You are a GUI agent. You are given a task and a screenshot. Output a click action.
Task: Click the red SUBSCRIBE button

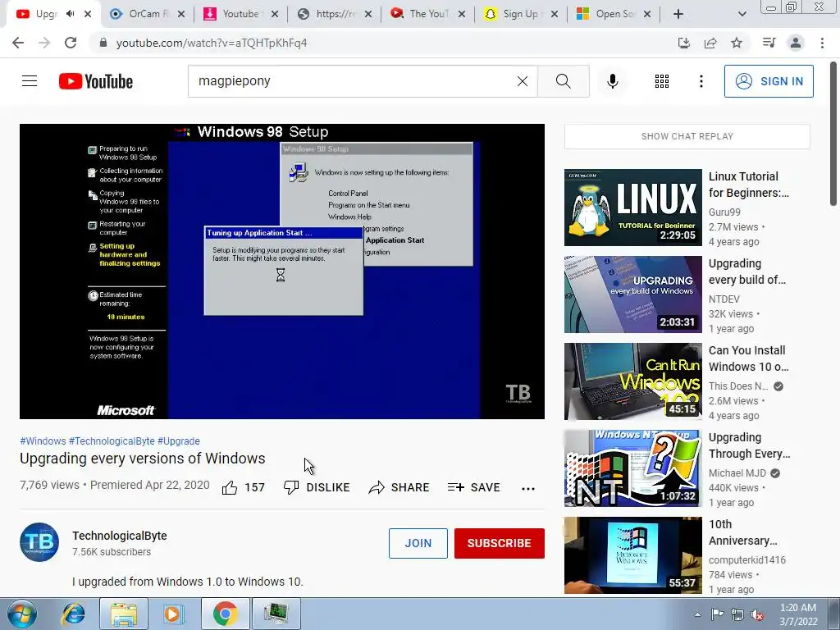[500, 543]
